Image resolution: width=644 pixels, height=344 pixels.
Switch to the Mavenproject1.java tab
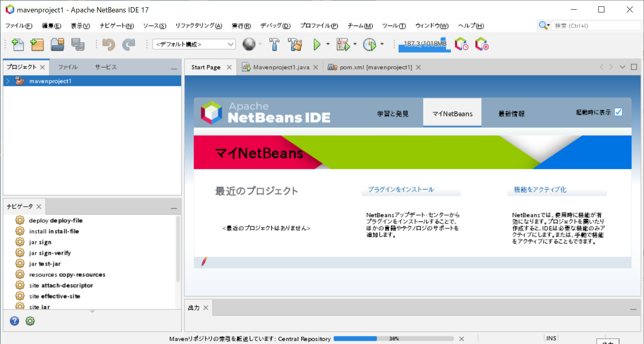pyautogui.click(x=281, y=67)
